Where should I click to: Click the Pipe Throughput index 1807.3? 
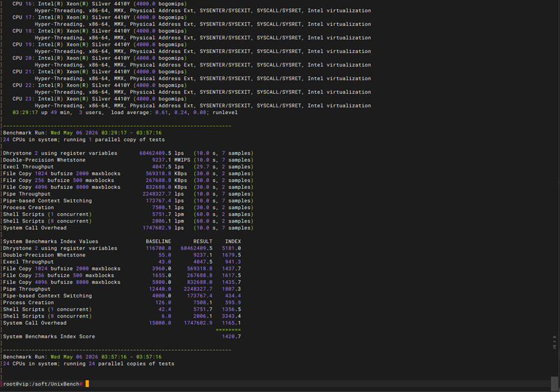click(231, 289)
